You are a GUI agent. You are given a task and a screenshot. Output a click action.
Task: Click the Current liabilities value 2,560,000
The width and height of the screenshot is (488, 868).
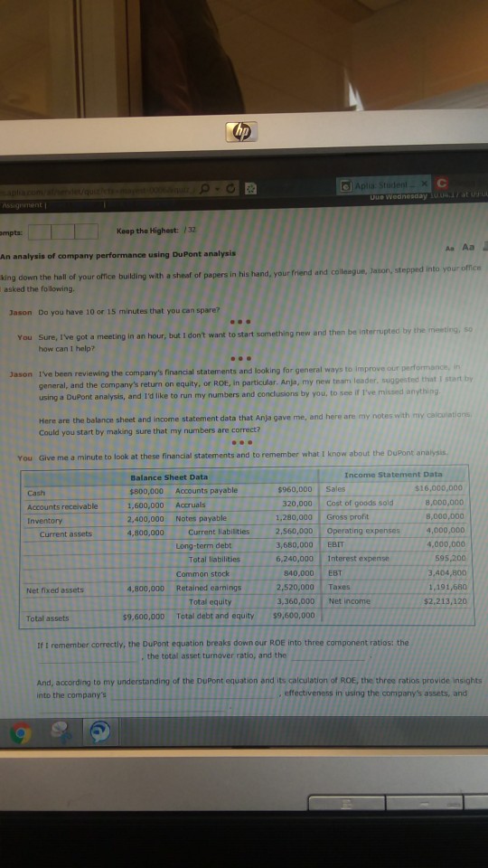click(x=295, y=532)
